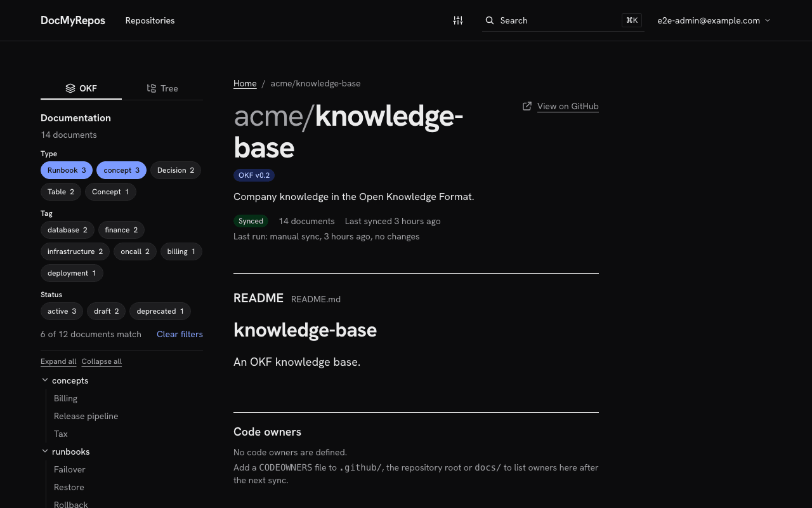Collapse the runbooks folder chevron

point(45,451)
